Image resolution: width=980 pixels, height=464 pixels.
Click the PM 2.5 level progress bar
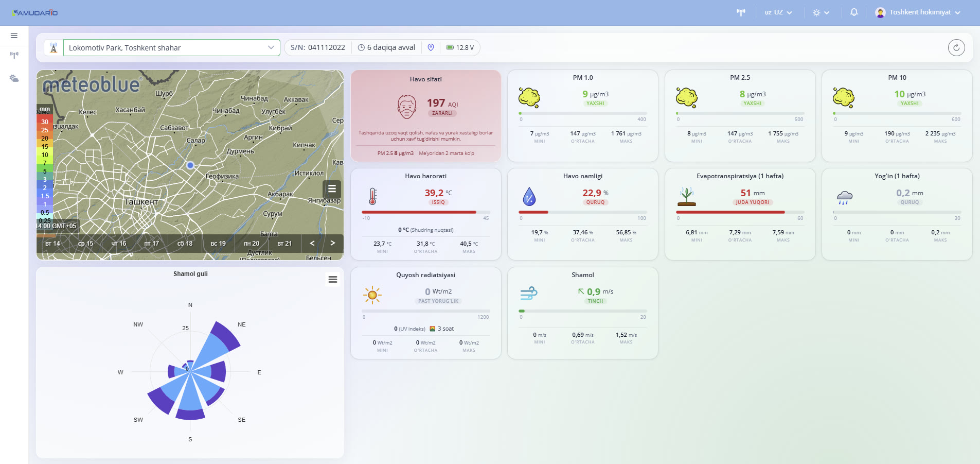pos(740,113)
